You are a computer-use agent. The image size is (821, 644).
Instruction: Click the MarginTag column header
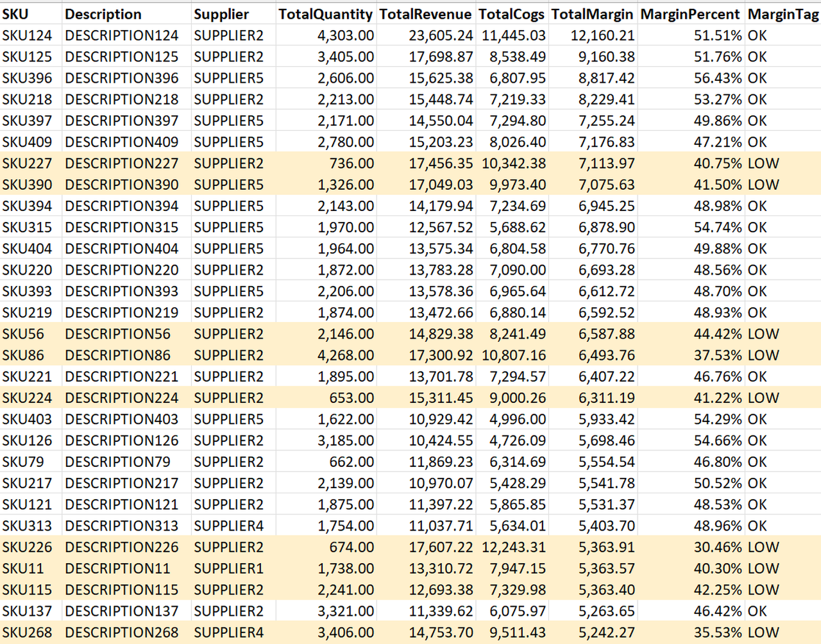[783, 13]
